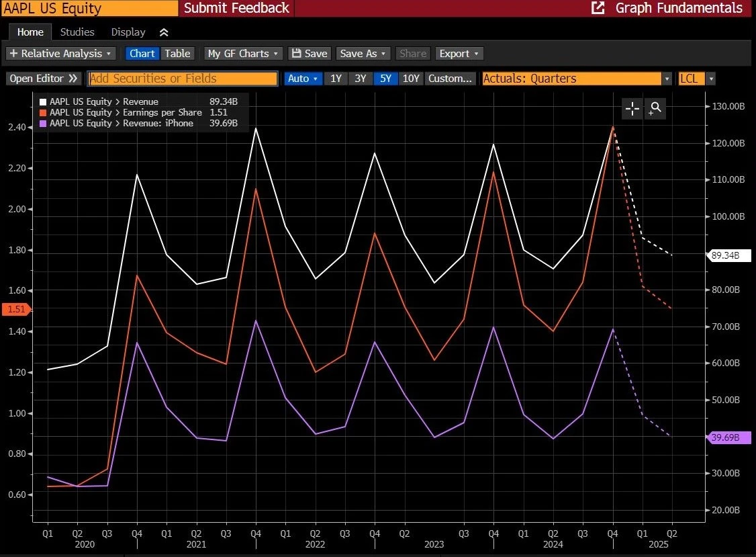This screenshot has width=756, height=557.
Task: Click the purple iPhone Revenue legend marker
Action: (x=43, y=123)
